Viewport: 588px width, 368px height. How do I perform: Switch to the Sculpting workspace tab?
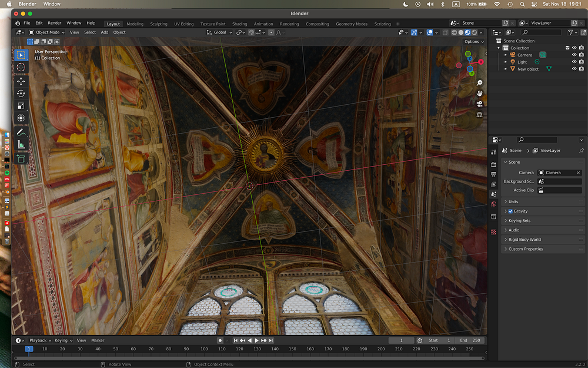click(158, 24)
